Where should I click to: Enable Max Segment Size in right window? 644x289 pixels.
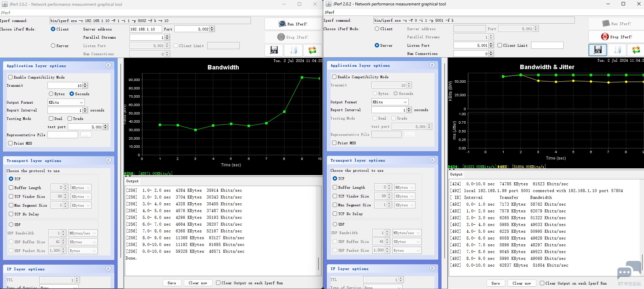tap(335, 205)
